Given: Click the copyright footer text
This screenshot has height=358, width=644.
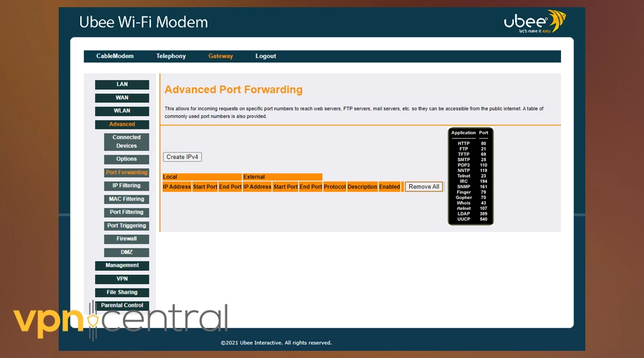Looking at the screenshot, I should [276, 343].
